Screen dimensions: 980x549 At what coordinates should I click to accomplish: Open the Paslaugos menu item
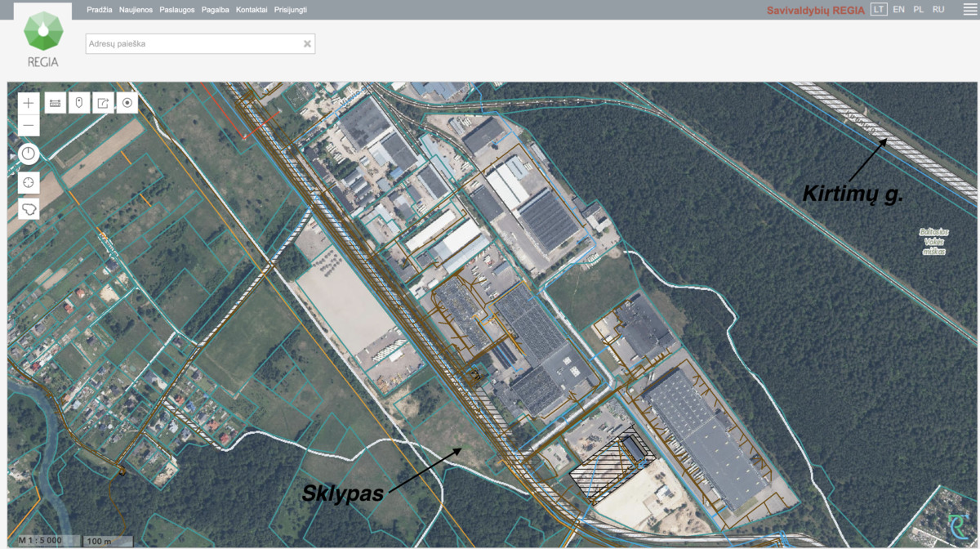point(177,10)
